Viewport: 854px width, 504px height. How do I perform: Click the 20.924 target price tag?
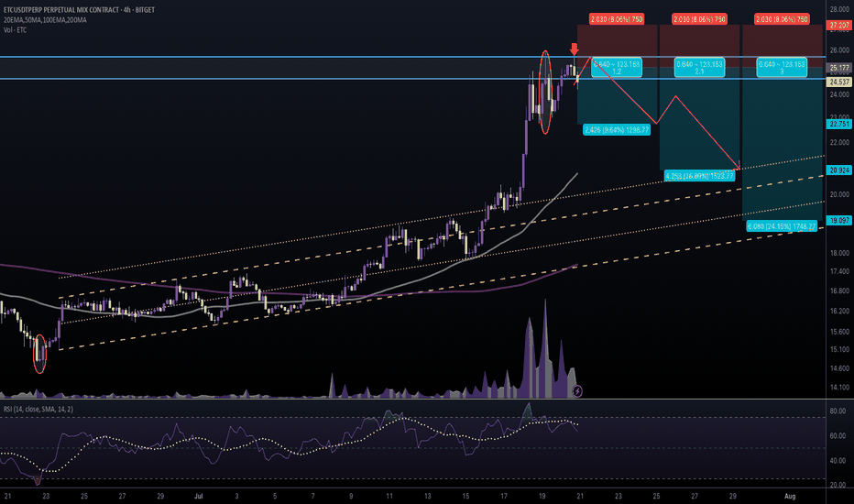839,170
